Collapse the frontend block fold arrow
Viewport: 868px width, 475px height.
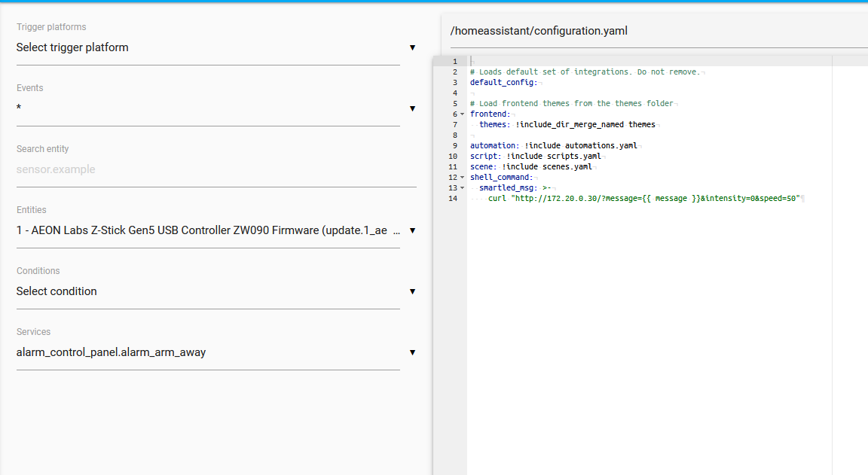pyautogui.click(x=462, y=114)
